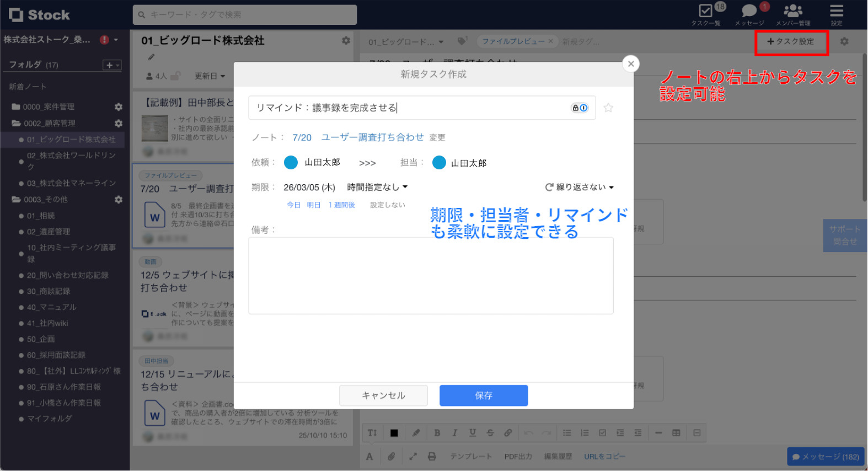
Task: Click the add folder plus button
Action: pos(112,65)
